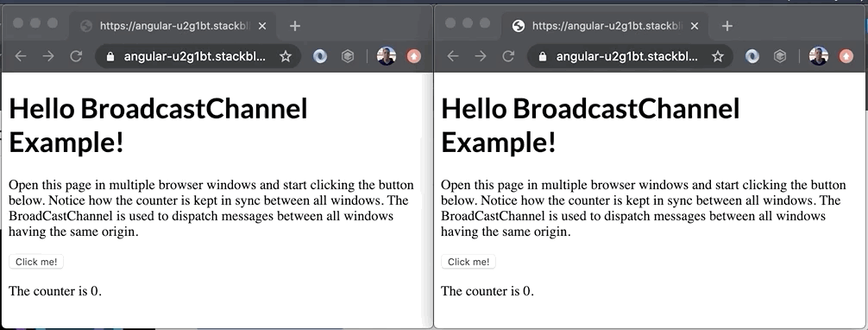Image resolution: width=868 pixels, height=330 pixels.
Task: Bookmark the page with the star in the right window
Action: (718, 56)
